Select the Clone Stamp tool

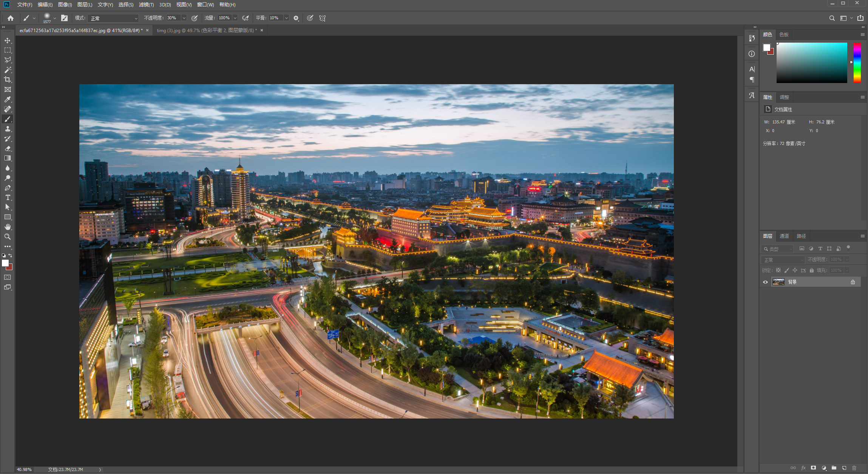pos(8,129)
